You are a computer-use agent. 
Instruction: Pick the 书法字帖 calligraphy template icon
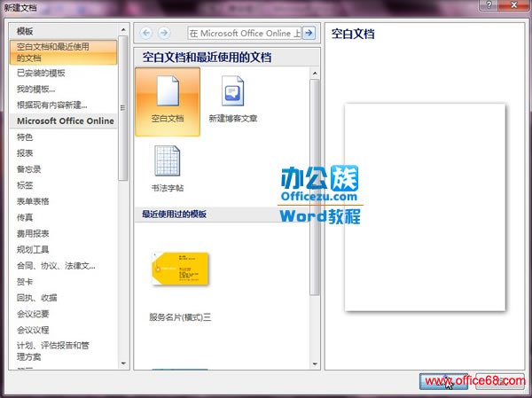point(168,168)
